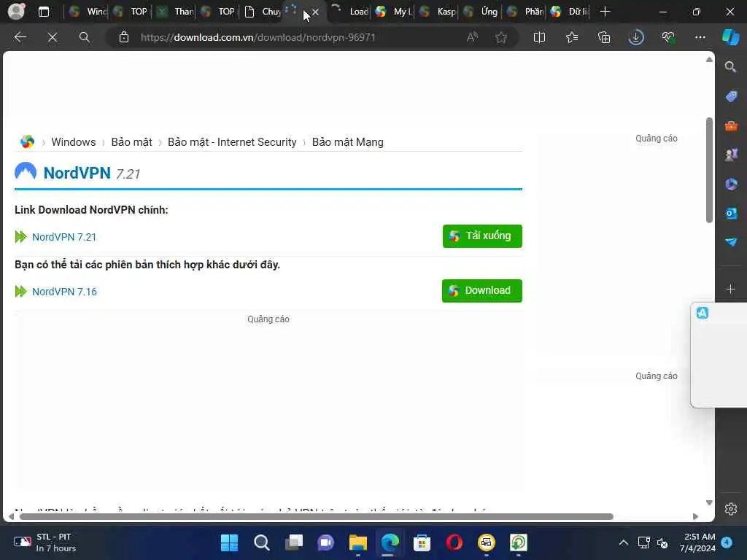Open a new tab

(605, 12)
